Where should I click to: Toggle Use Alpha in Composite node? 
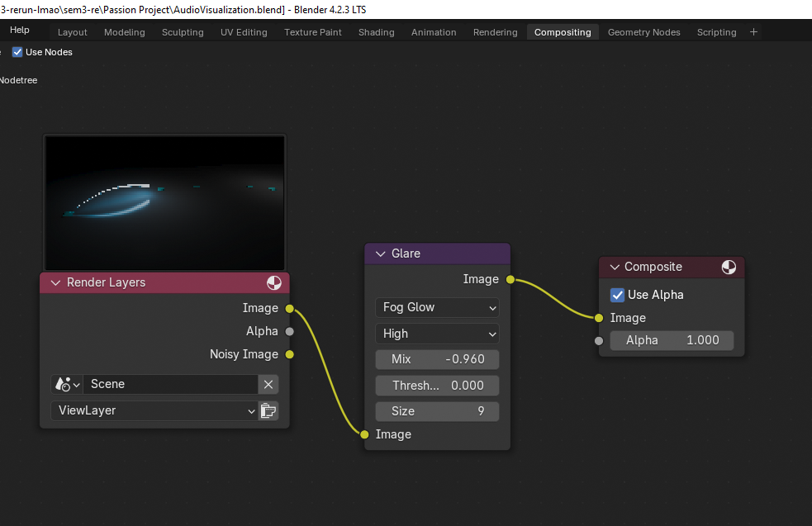tap(617, 295)
